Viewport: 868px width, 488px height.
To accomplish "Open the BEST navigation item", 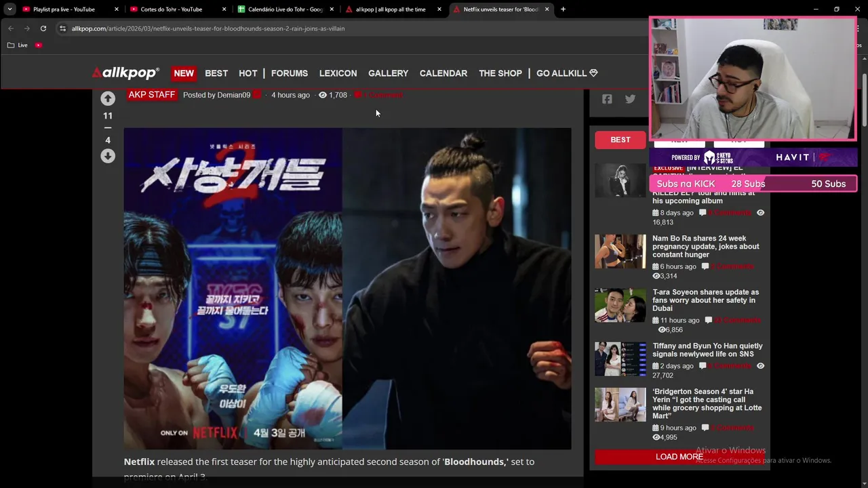I will point(216,73).
